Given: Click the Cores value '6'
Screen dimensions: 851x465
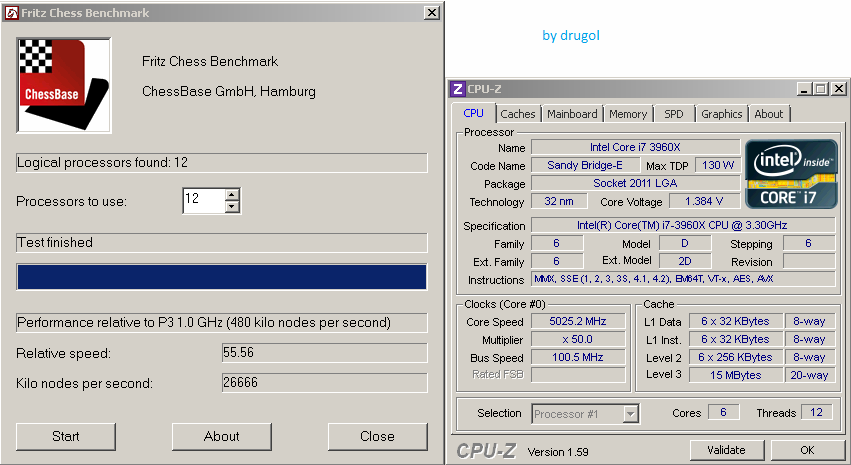Looking at the screenshot, I should (723, 412).
